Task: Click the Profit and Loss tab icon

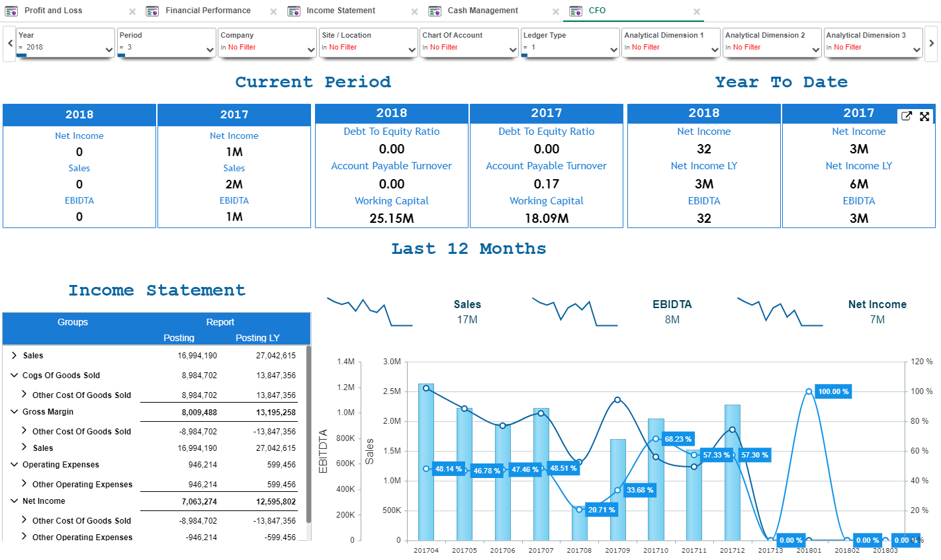Action: pos(11,11)
